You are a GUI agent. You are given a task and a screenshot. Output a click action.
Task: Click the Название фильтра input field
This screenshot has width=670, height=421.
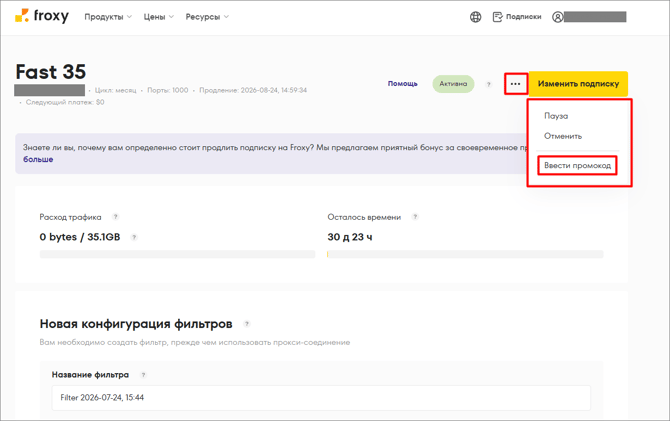(x=321, y=397)
